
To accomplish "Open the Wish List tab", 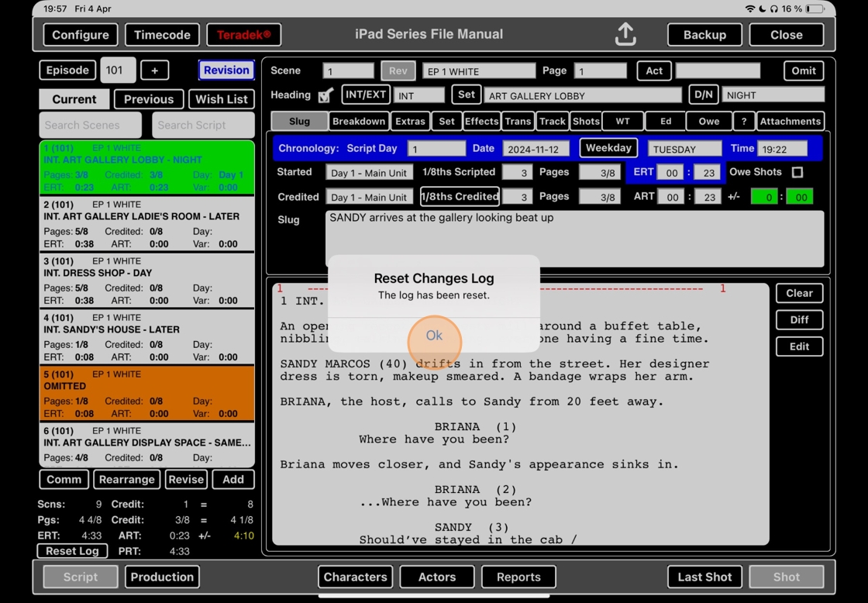I will [x=222, y=99].
